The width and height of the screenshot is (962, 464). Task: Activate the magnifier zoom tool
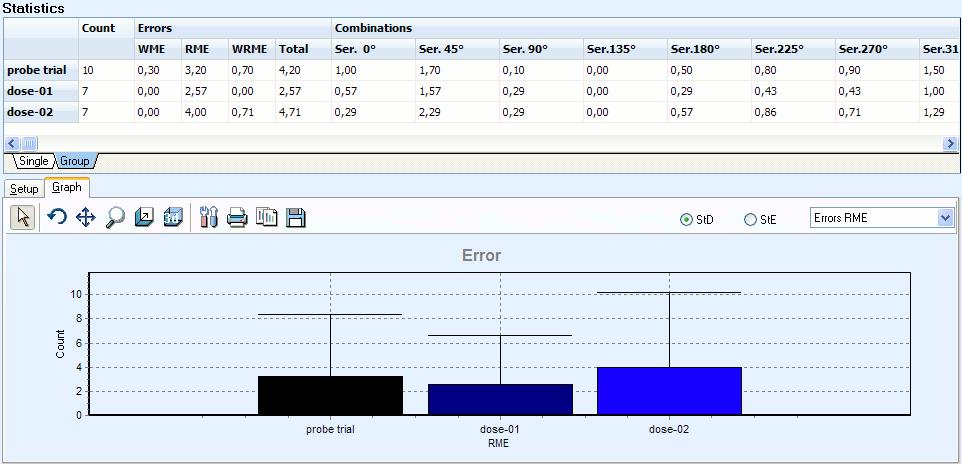pos(115,217)
